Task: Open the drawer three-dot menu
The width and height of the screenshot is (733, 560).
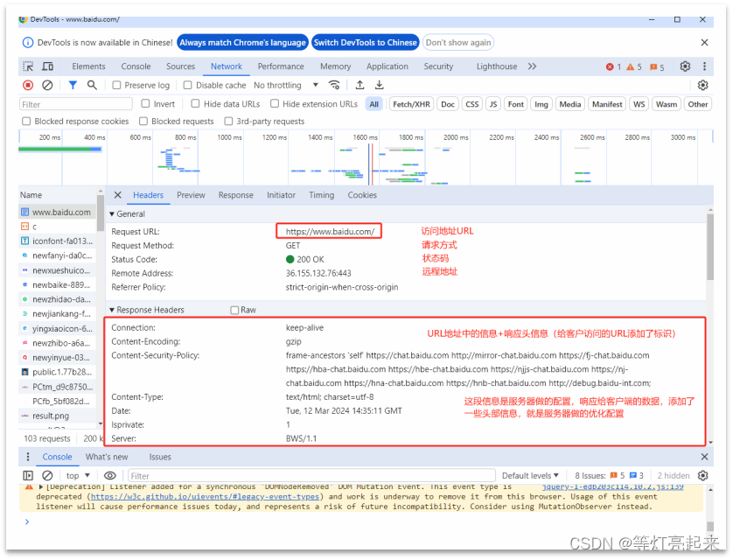Action: coord(28,457)
